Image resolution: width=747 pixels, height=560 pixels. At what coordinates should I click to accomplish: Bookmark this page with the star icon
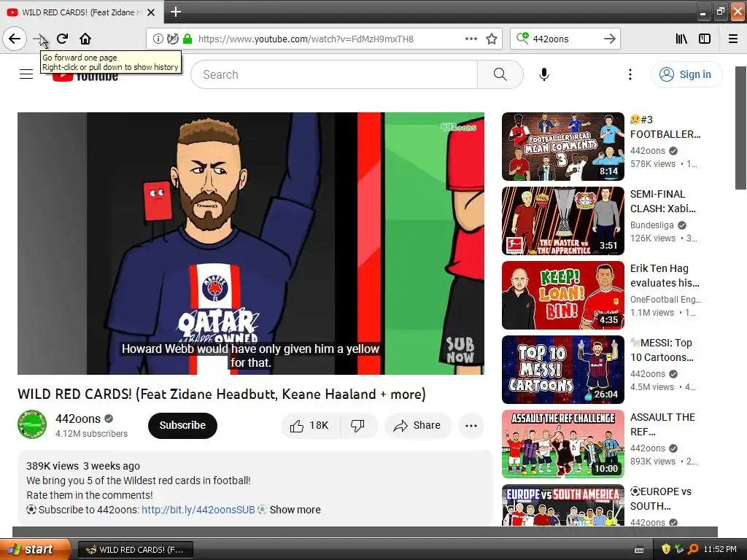click(x=492, y=39)
